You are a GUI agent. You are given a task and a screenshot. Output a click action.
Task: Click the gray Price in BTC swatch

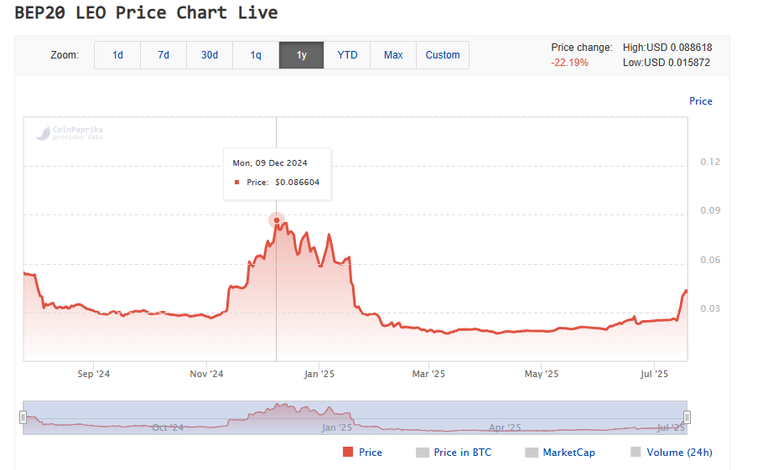click(x=422, y=452)
